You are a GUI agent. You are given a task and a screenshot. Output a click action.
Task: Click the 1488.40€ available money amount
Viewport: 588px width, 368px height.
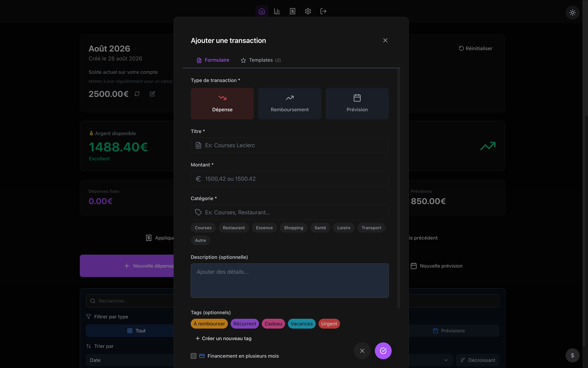point(118,147)
